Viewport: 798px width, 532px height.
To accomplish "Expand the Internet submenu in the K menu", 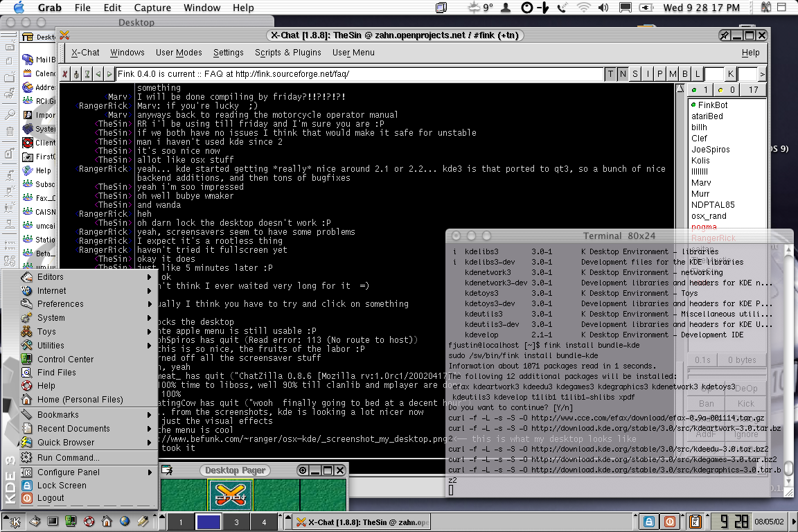I will [x=87, y=291].
